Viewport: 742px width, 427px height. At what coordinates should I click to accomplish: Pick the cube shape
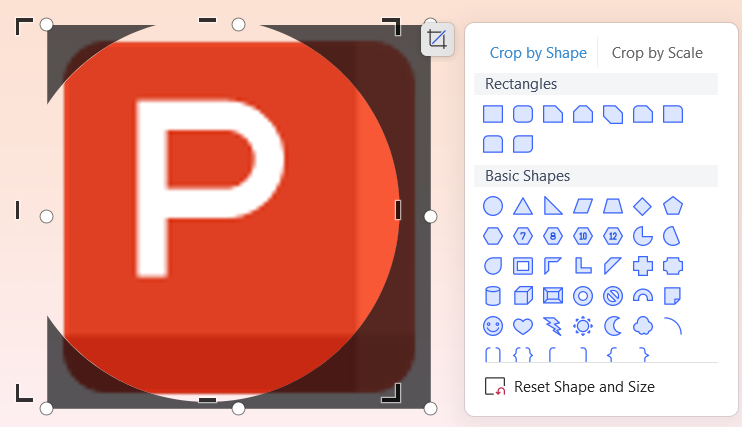523,296
